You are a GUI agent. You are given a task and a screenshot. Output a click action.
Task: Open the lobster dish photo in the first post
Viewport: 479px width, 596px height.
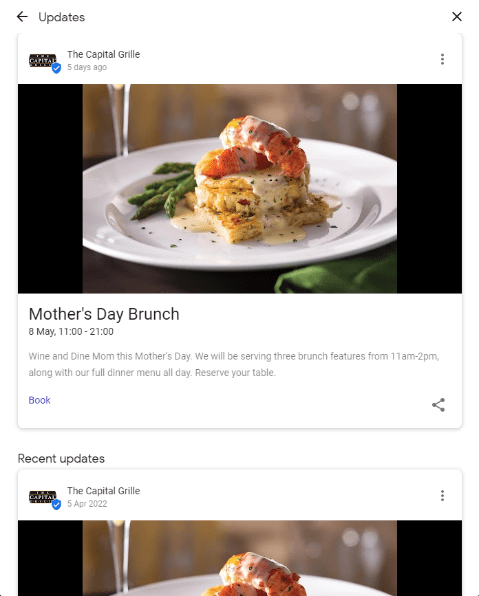point(240,189)
